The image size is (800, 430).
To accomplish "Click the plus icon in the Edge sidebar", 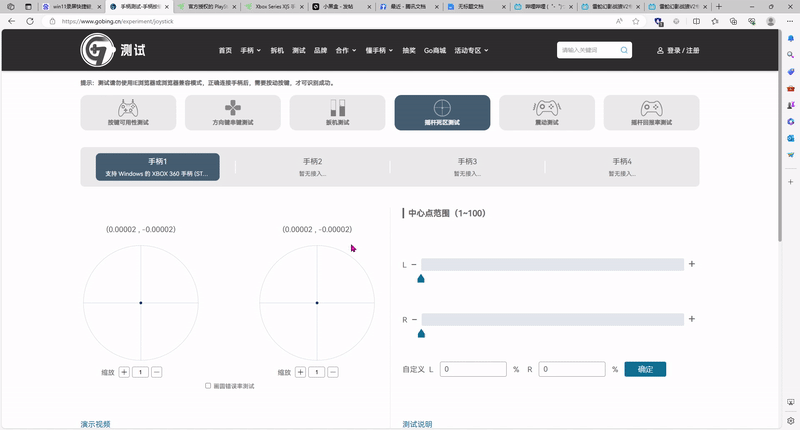I will point(791,182).
